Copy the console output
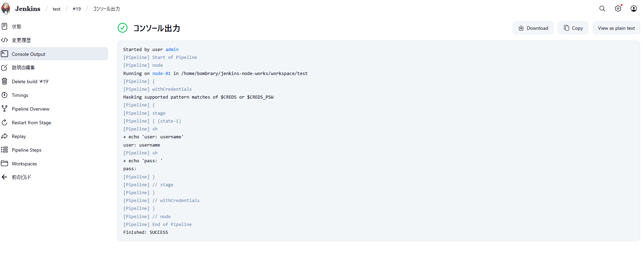The width and height of the screenshot is (644, 253). (573, 28)
